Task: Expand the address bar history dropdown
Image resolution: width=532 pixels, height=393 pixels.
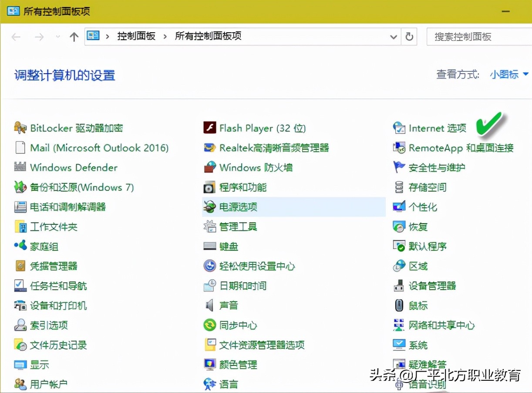Action: point(394,37)
